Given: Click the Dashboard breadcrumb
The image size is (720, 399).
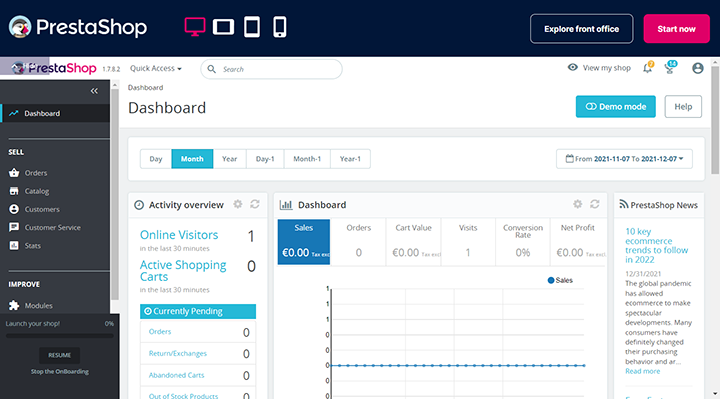Looking at the screenshot, I should pos(145,87).
